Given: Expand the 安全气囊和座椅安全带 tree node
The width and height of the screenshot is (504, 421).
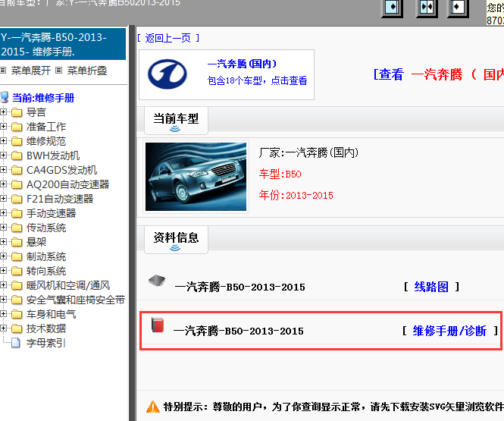Looking at the screenshot, I should (3, 300).
